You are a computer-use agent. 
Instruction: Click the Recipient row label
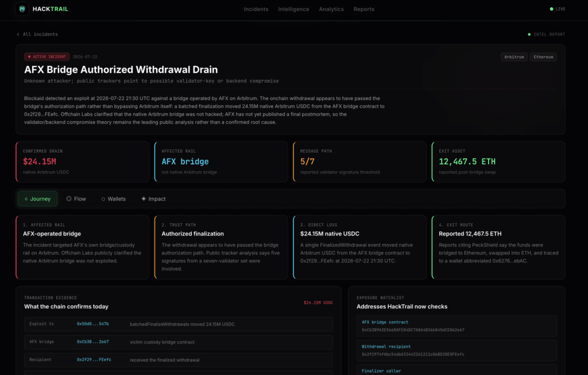coord(40,359)
